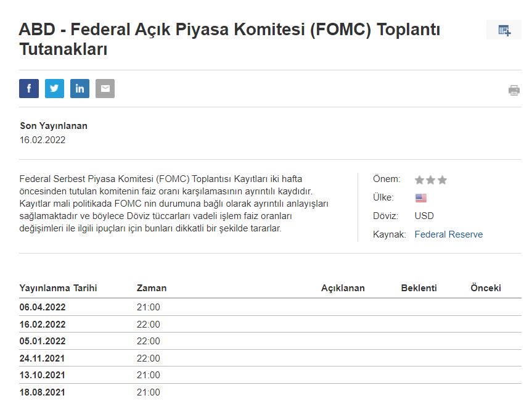532x414 pixels.
Task: Select the 24.11.2021 release row
Action: (43, 358)
